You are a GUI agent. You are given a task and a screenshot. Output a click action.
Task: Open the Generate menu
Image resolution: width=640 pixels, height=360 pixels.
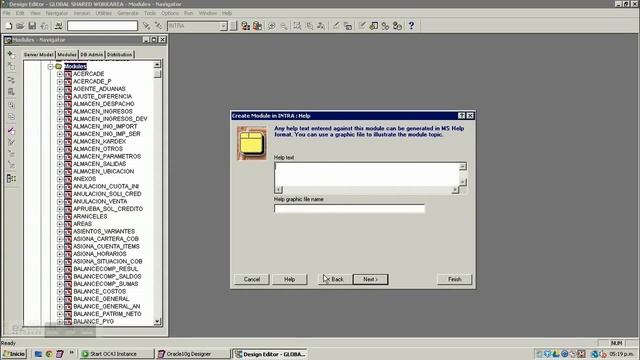click(x=128, y=13)
